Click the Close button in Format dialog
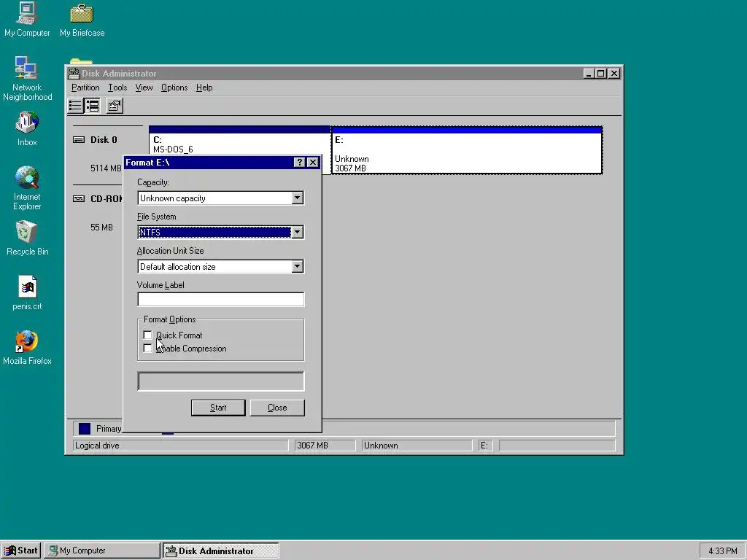This screenshot has height=560, width=747. [x=277, y=408]
